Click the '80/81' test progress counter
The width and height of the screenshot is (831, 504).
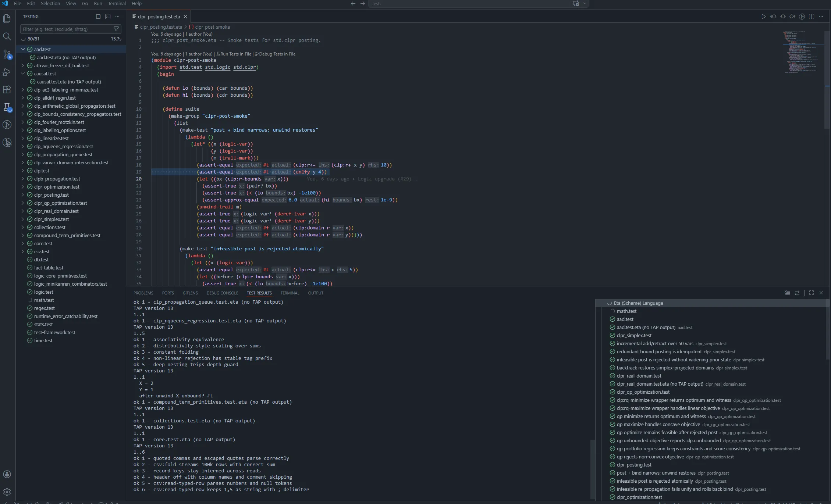click(33, 39)
